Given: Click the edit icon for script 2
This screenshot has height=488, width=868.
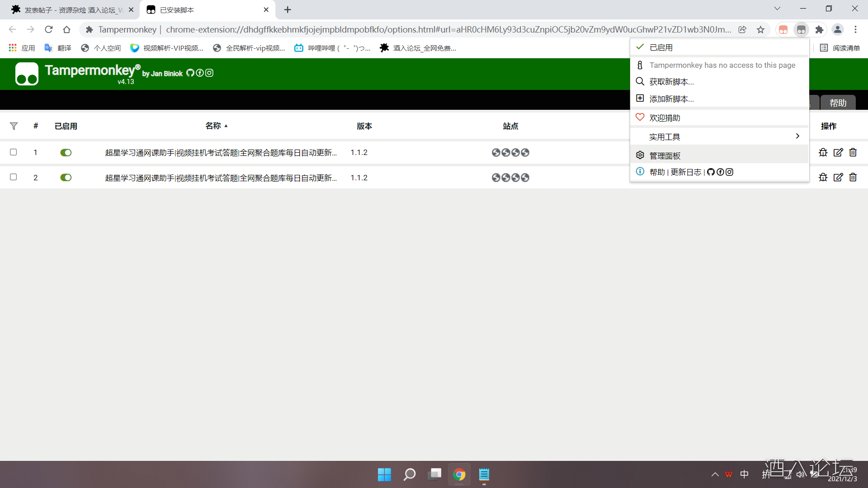Looking at the screenshot, I should click(x=838, y=177).
